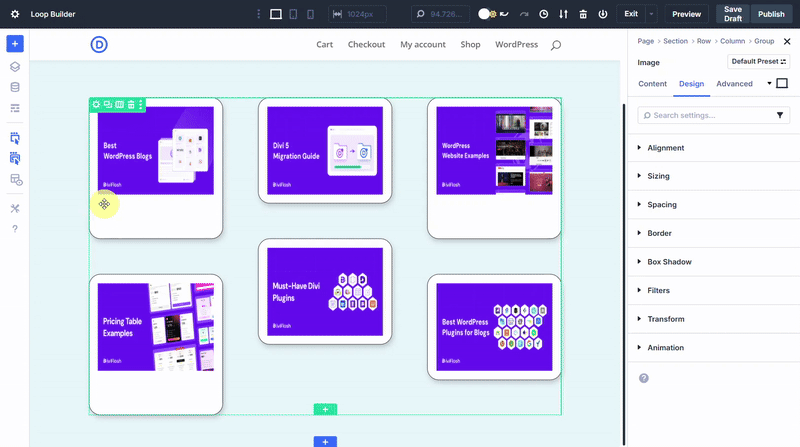Select the Design tab
Viewport: 800px width, 447px height.
pyautogui.click(x=691, y=84)
